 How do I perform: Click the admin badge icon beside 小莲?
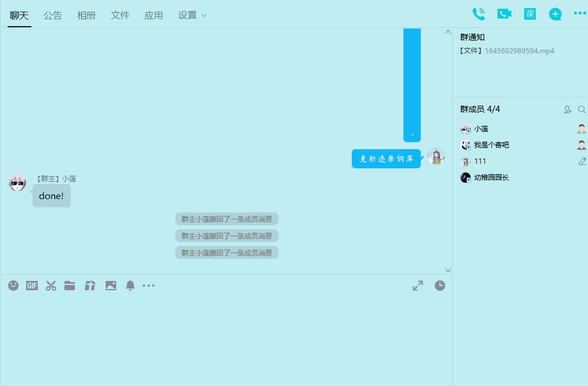pyautogui.click(x=581, y=129)
